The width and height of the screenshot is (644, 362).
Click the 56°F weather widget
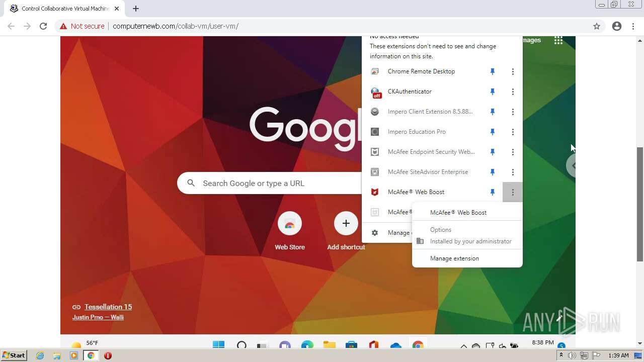pyautogui.click(x=86, y=344)
